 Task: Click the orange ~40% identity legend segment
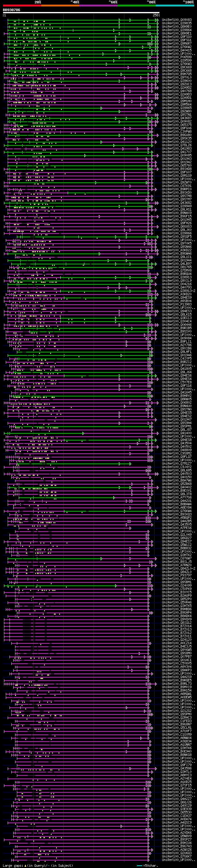point(60,6)
